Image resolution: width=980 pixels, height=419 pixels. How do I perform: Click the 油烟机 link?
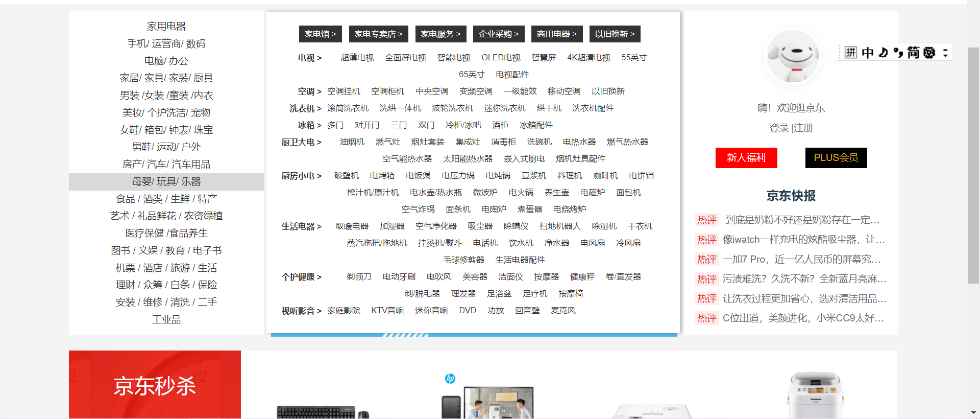(x=352, y=142)
